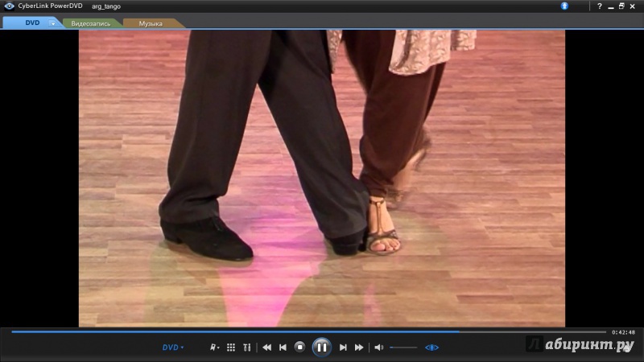Pause playback with the pause button
Image resolution: width=644 pixels, height=362 pixels.
321,348
